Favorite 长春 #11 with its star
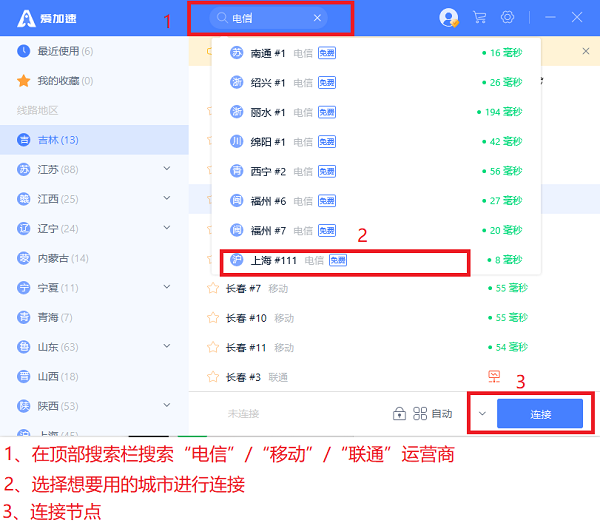600x523 pixels. click(213, 347)
